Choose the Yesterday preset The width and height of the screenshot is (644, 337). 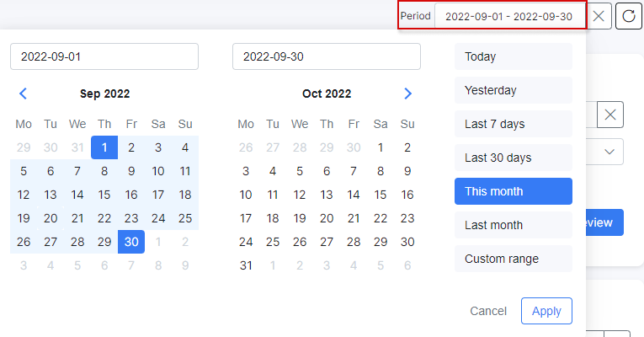coord(514,90)
